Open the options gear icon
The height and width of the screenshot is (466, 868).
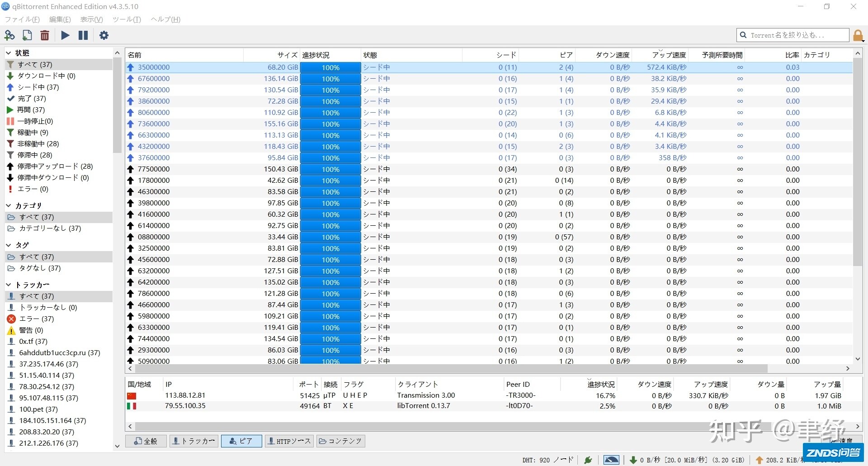point(104,35)
